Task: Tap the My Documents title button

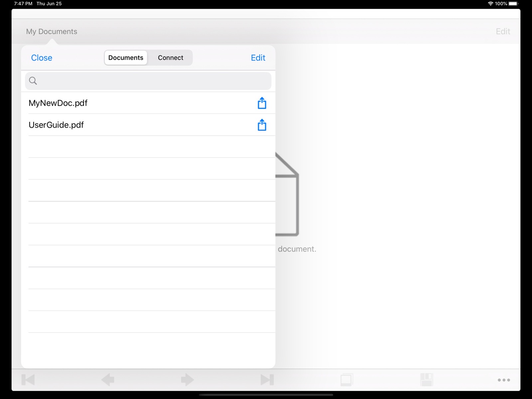Action: pos(52,32)
